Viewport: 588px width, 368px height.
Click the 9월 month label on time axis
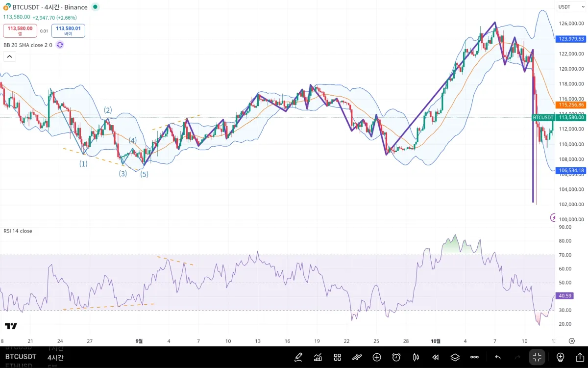[139, 341]
